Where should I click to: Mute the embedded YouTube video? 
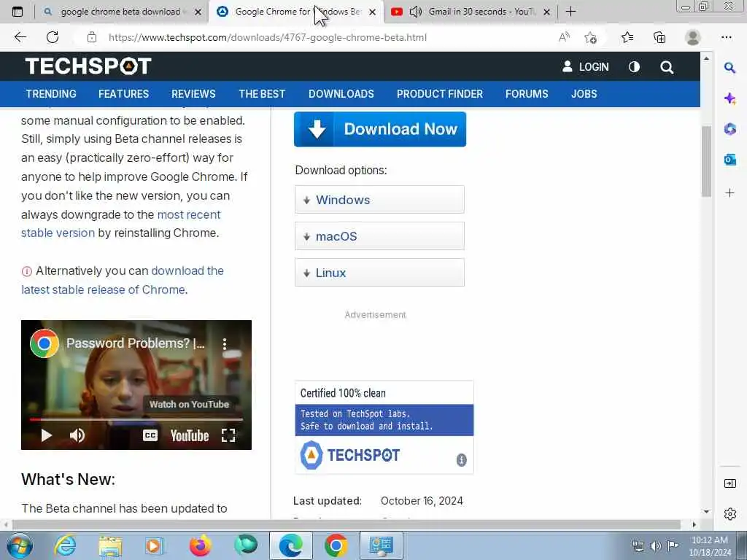[77, 435]
